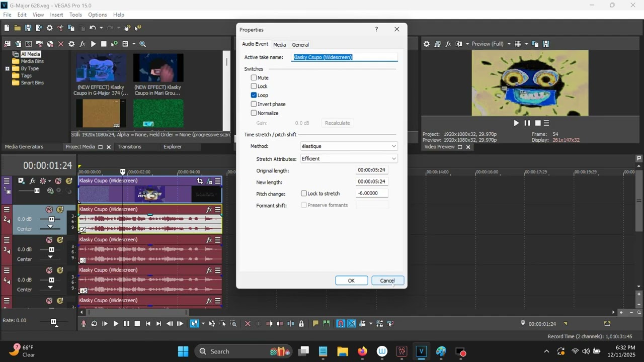Image resolution: width=644 pixels, height=362 pixels.
Task: Click the Active take name field
Action: click(x=345, y=57)
